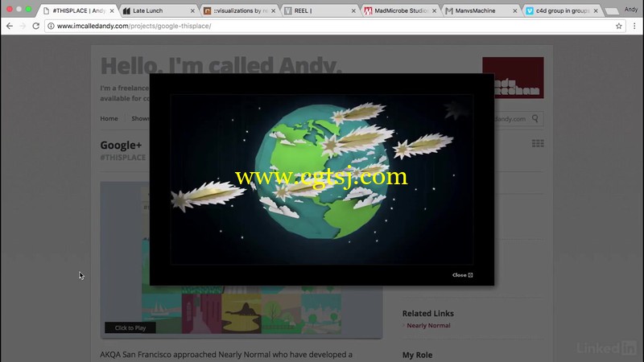Click the My Role heading

click(x=417, y=355)
